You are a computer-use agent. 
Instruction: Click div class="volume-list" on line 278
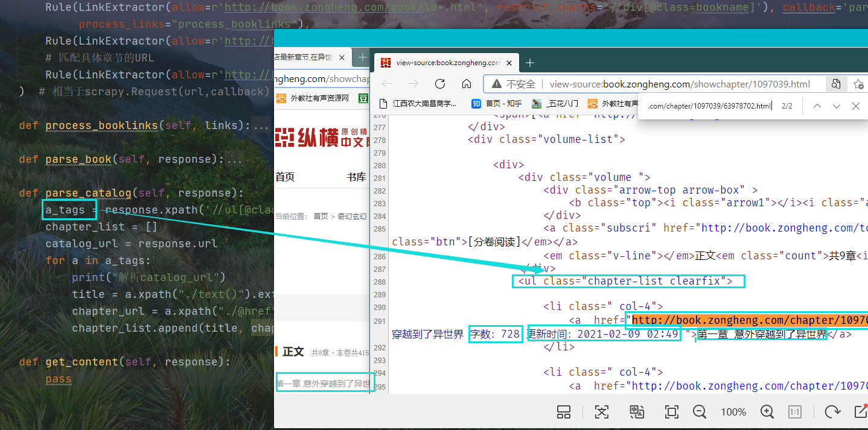pos(546,139)
